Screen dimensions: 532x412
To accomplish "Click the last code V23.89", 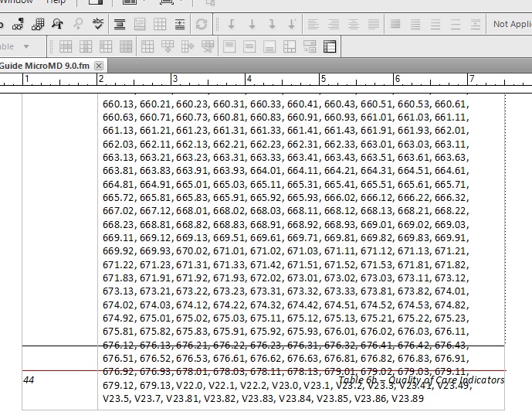I will (x=408, y=398).
